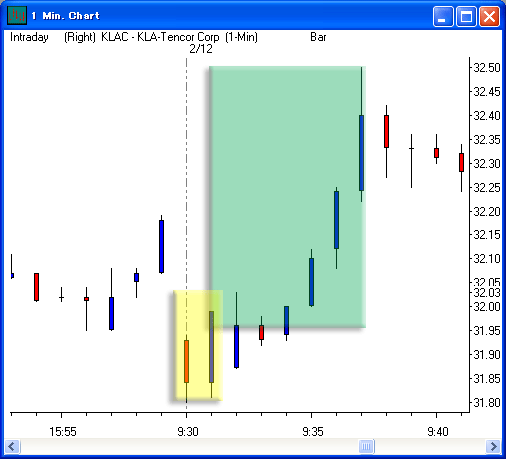Select the tall blue candle peaking at 32.50
The height and width of the screenshot is (459, 506).
tap(361, 153)
